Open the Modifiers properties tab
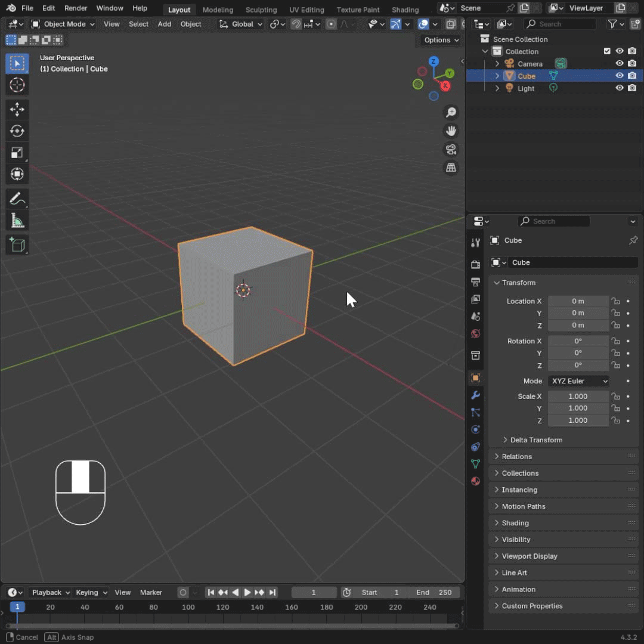The image size is (644, 644). [475, 395]
